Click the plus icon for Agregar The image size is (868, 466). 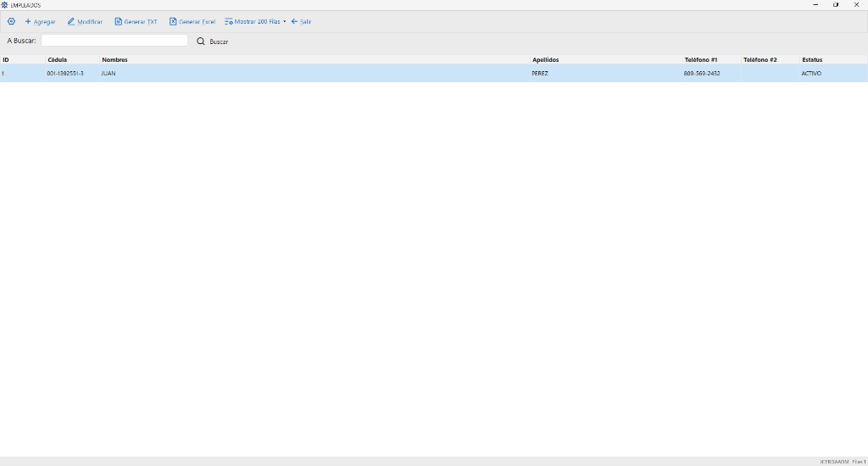[28, 21]
